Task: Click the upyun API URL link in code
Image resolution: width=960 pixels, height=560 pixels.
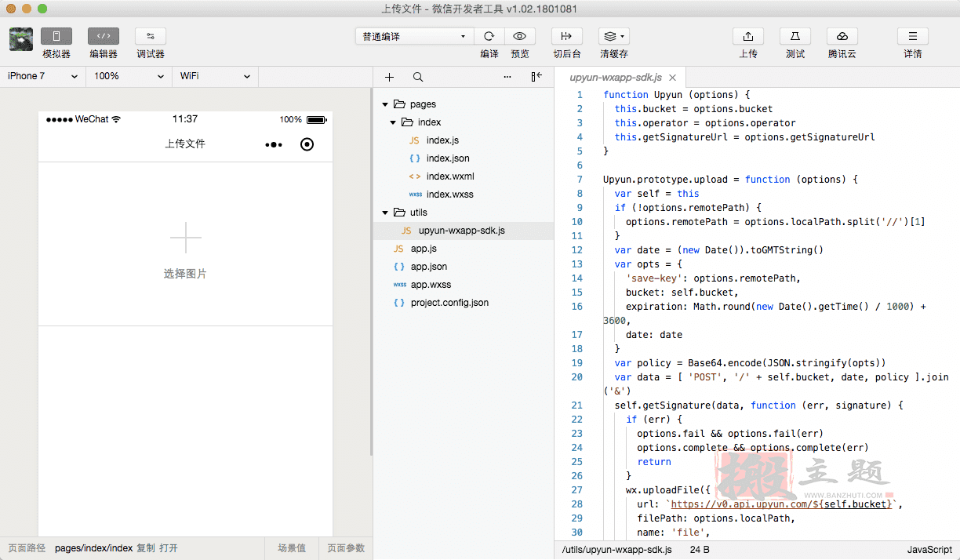Action: tap(782, 504)
